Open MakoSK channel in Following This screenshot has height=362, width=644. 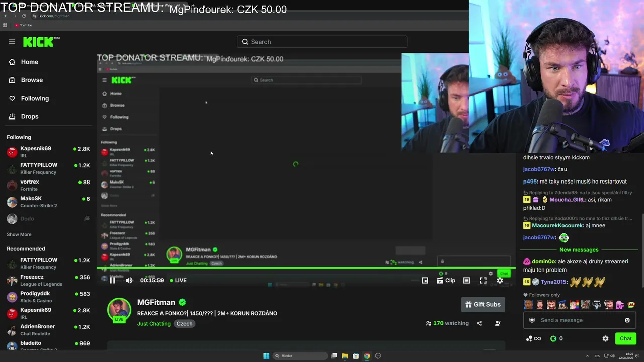(48, 202)
